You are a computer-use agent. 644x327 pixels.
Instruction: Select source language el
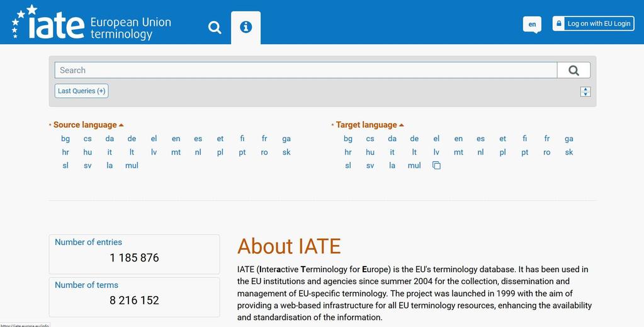tap(154, 139)
